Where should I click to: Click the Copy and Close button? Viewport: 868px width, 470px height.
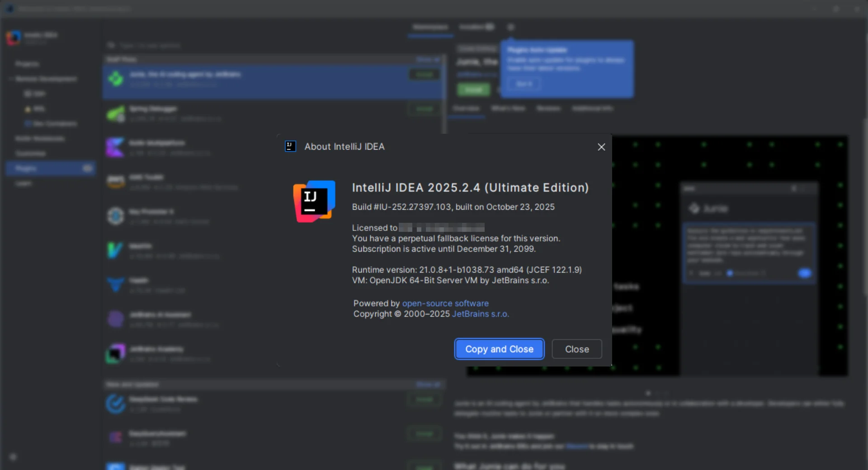coord(499,349)
